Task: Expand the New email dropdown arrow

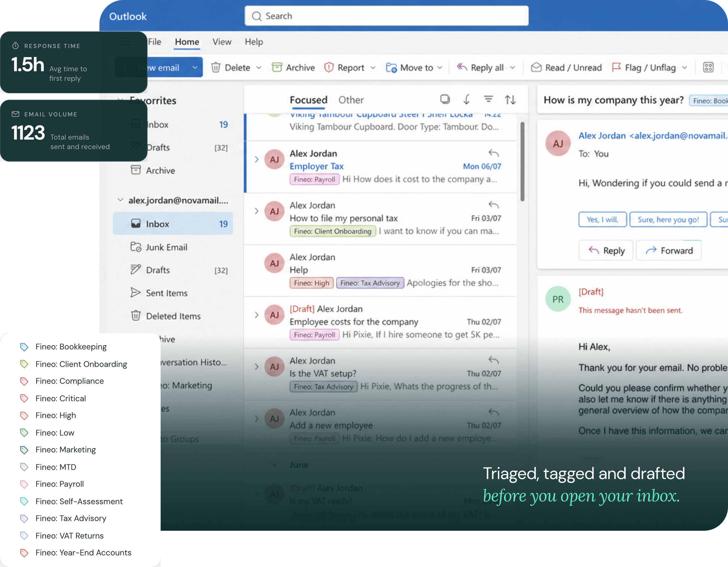Action: point(195,68)
